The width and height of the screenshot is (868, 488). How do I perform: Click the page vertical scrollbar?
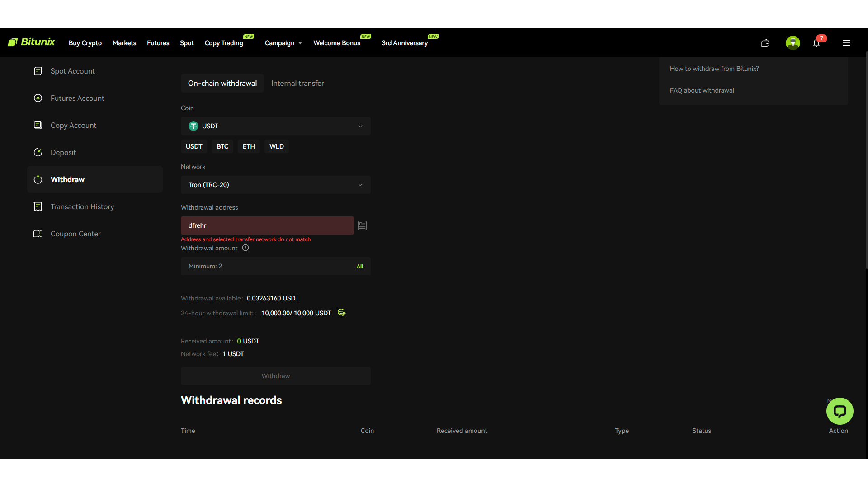pyautogui.click(x=866, y=160)
